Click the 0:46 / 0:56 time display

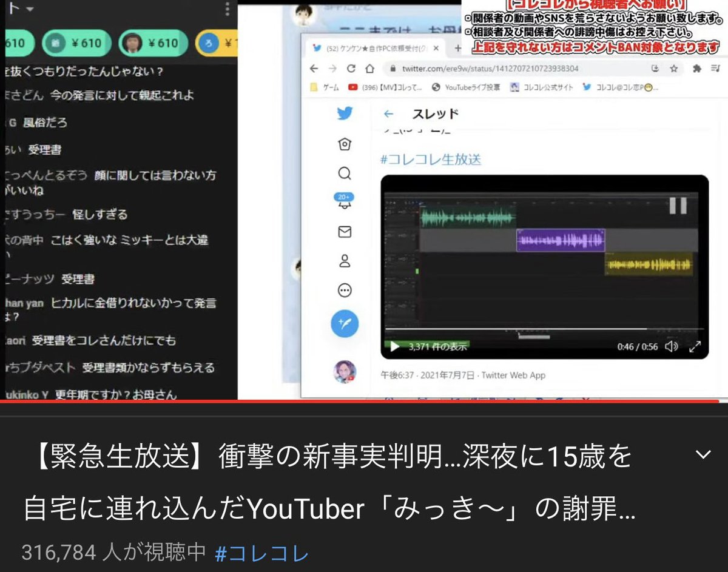tap(637, 347)
